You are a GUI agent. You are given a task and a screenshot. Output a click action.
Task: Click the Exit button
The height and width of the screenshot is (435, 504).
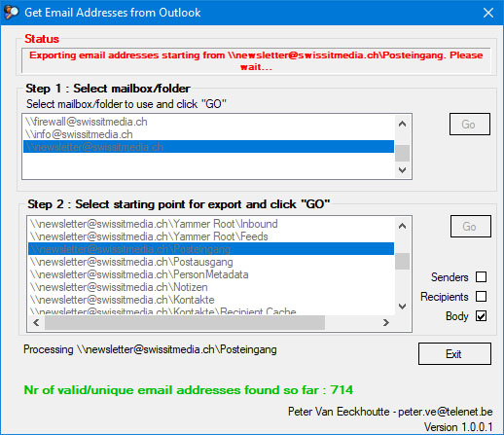coord(454,353)
